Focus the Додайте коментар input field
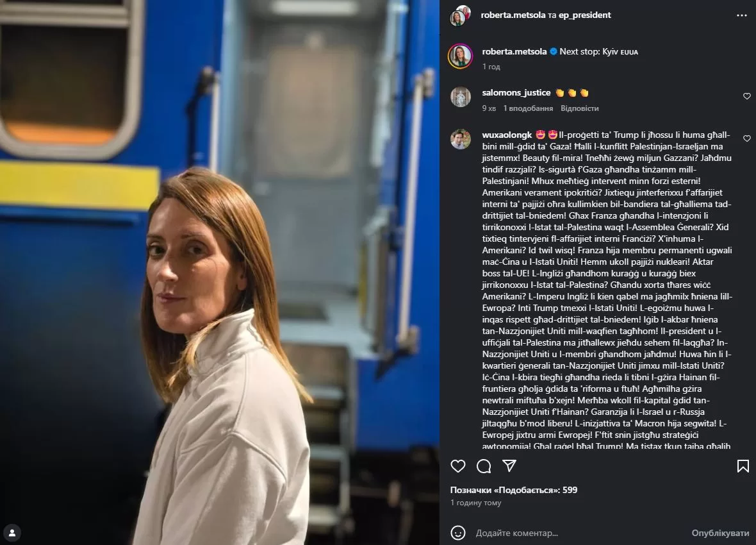Viewport: 756px width, 545px height. coord(579,533)
